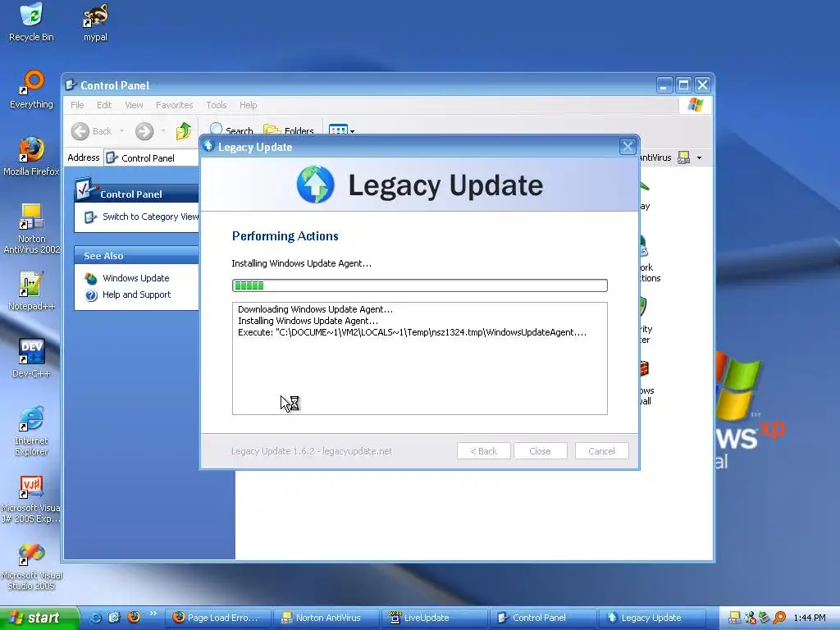The height and width of the screenshot is (630, 840).
Task: Launch Notepad++ from the desktop
Action: (31, 291)
